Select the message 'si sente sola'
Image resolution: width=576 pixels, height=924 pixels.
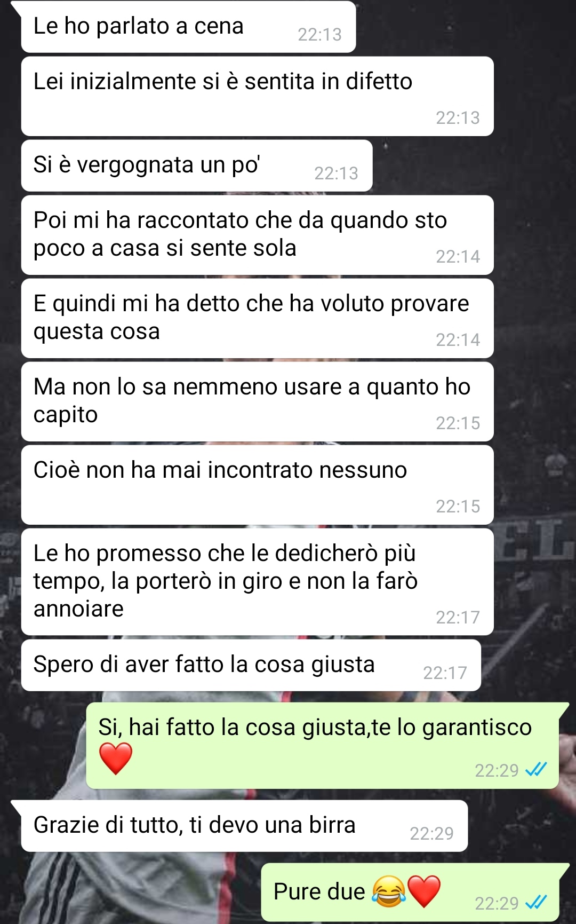(x=257, y=235)
